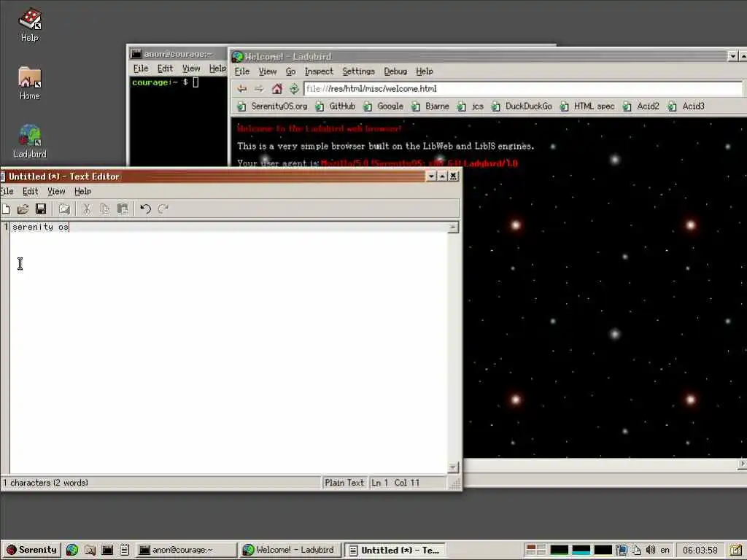Open the Ladybird Debug menu
The height and width of the screenshot is (560, 747).
click(x=395, y=71)
